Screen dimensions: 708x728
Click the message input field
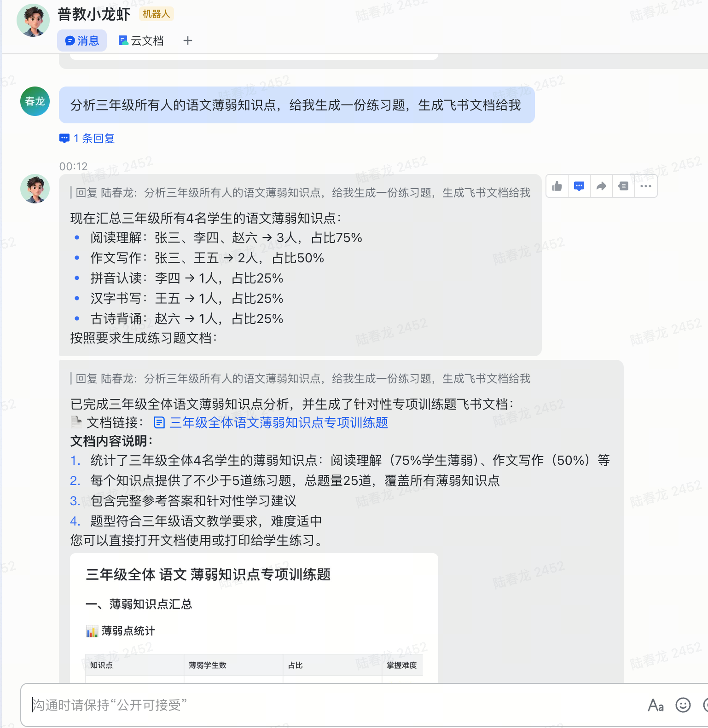click(331, 705)
